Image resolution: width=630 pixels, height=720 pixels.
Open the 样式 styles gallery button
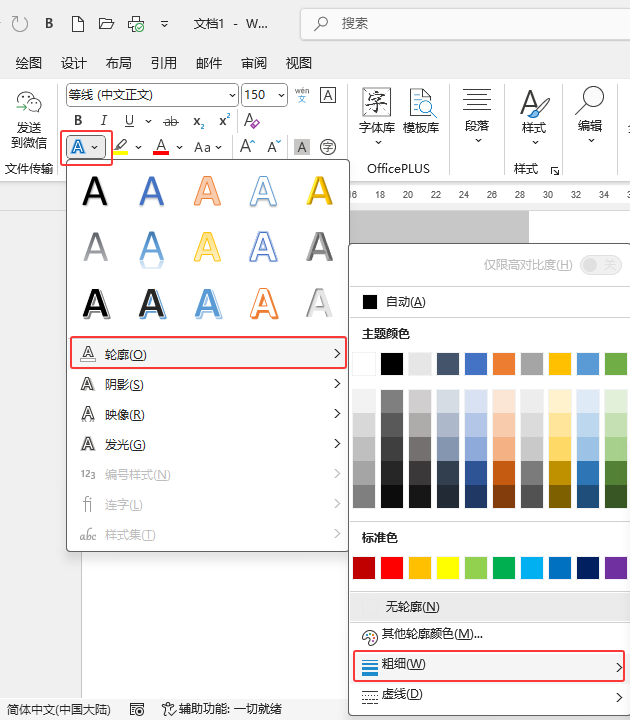(x=534, y=118)
